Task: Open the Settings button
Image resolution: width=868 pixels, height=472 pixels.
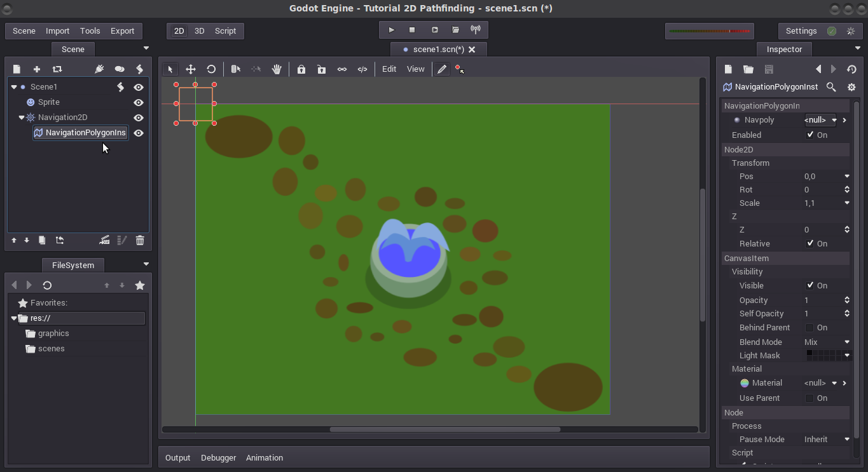Action: pos(801,30)
